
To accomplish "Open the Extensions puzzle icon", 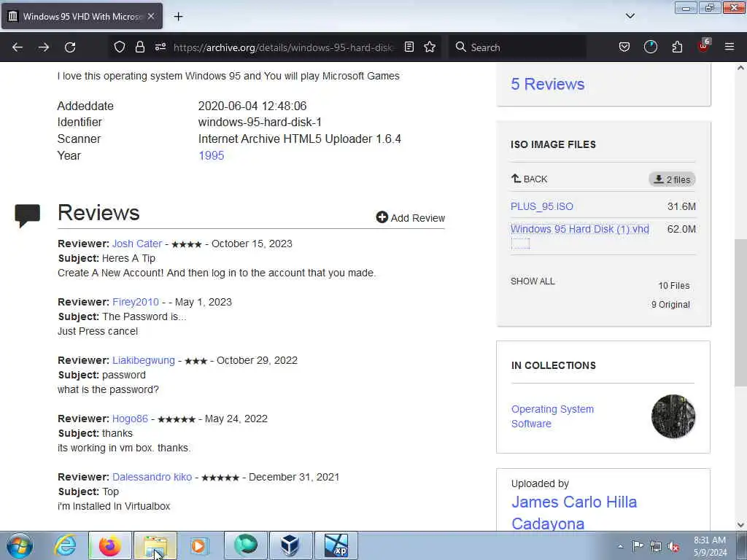I will (x=677, y=47).
